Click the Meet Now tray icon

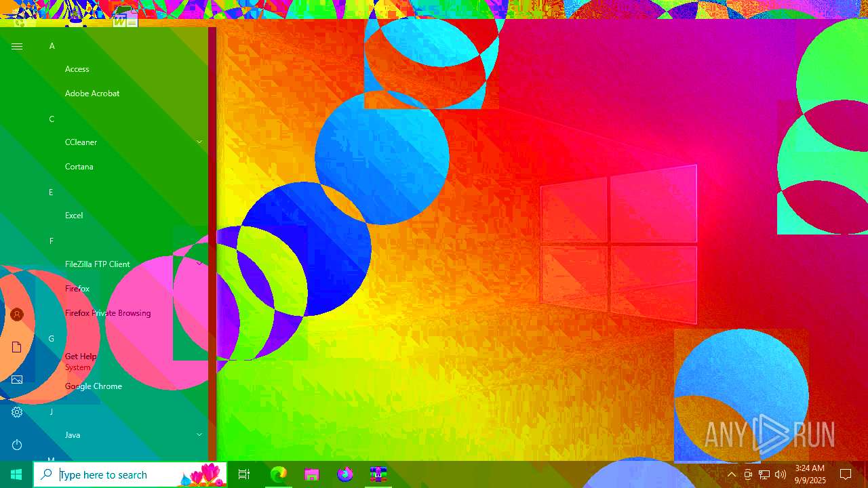748,474
